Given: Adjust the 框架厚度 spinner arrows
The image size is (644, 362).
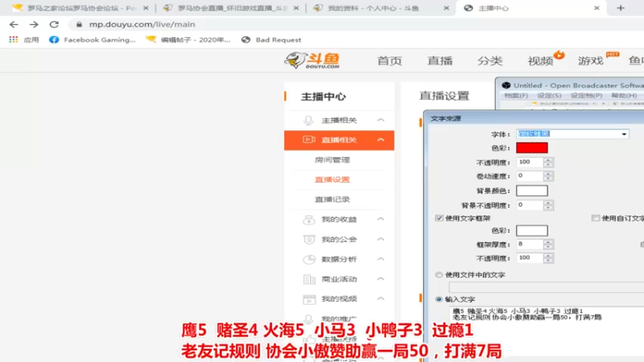Looking at the screenshot, I should pos(548,245).
